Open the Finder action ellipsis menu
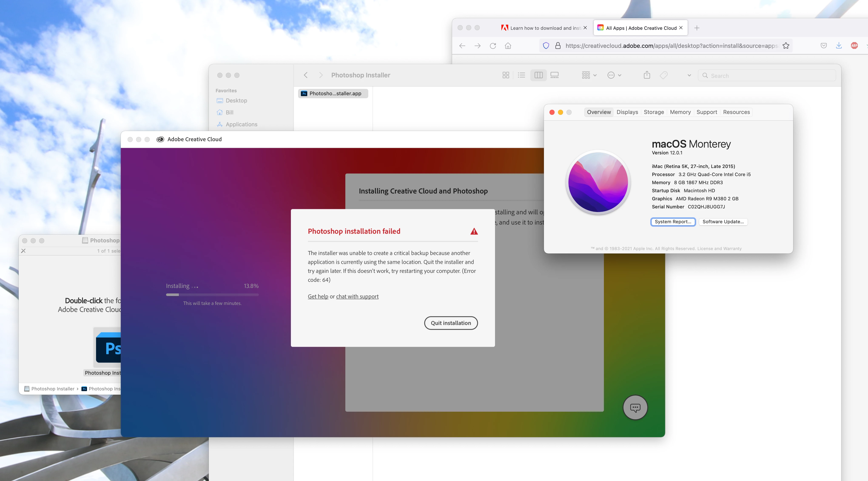The height and width of the screenshot is (481, 868). coord(614,75)
